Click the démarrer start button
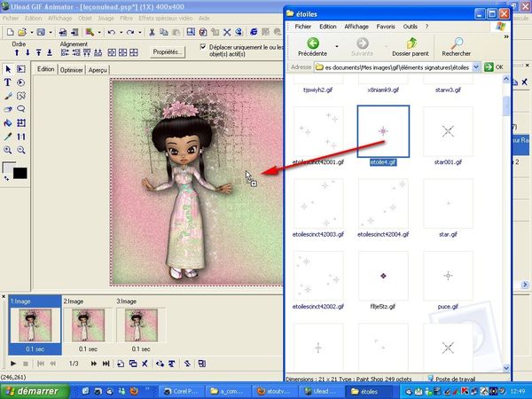Screen dimensions: 532x399 pyautogui.click(x=34, y=391)
